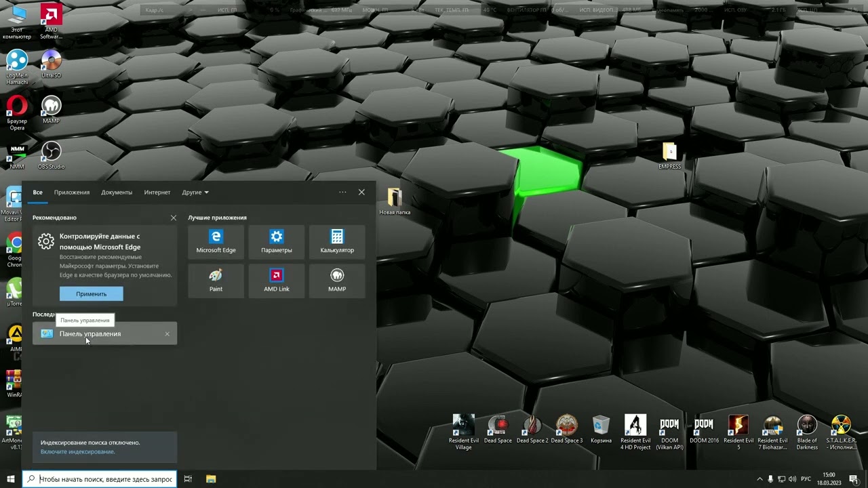The height and width of the screenshot is (488, 868).
Task: Launch DOOM (Vulkan API) shortcut
Action: 669,432
